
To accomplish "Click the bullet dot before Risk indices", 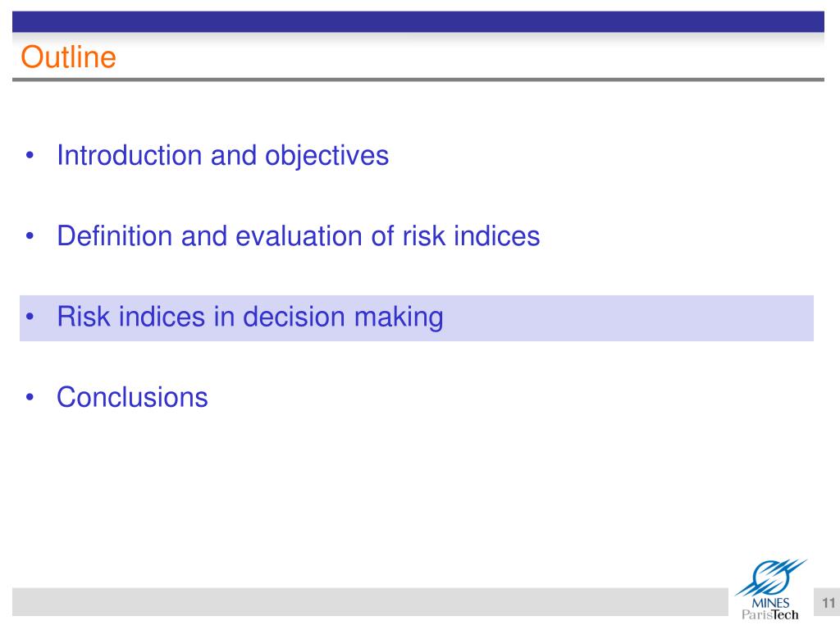I will 30,317.
